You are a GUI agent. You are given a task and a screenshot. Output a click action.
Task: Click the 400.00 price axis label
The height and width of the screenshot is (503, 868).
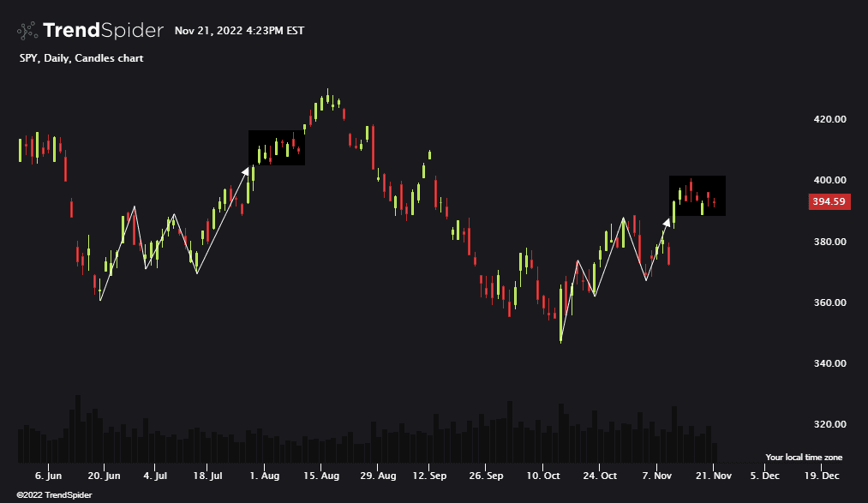tap(829, 180)
